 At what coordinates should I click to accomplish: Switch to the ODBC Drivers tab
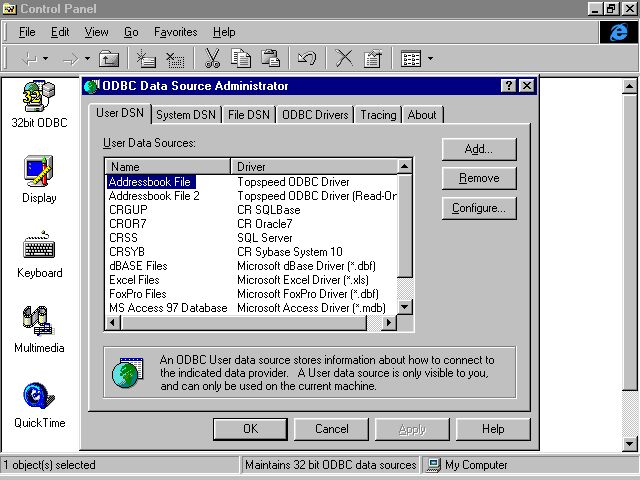(315, 115)
